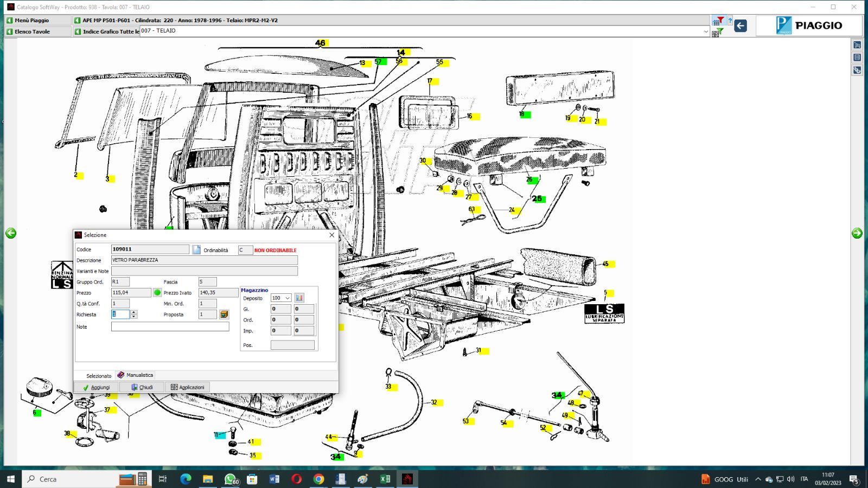Viewport: 868px width, 488px height.
Task: Increase Richiesta quantity with up arrow
Action: click(x=134, y=312)
